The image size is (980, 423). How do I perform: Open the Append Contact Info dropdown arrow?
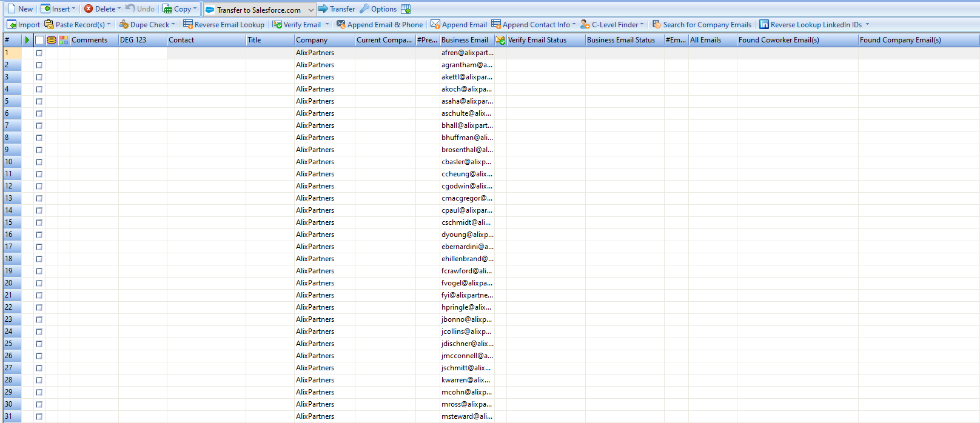coord(574,25)
